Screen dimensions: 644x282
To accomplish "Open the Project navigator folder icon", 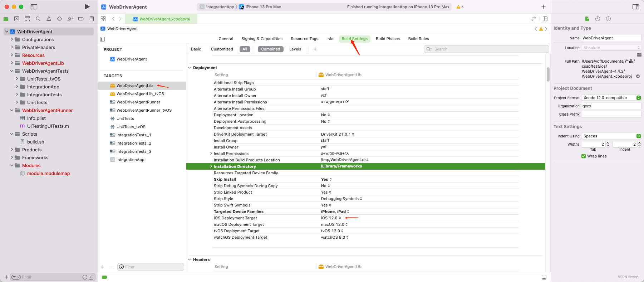I will point(6,19).
